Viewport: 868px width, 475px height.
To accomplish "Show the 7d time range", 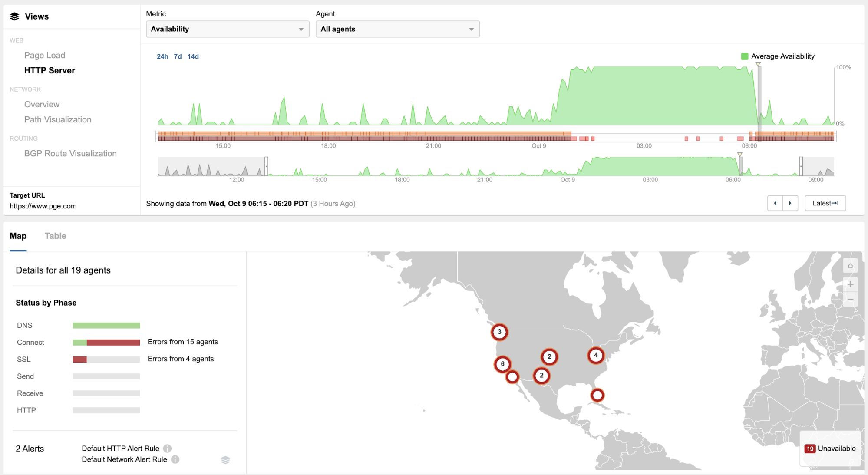I will pos(178,56).
